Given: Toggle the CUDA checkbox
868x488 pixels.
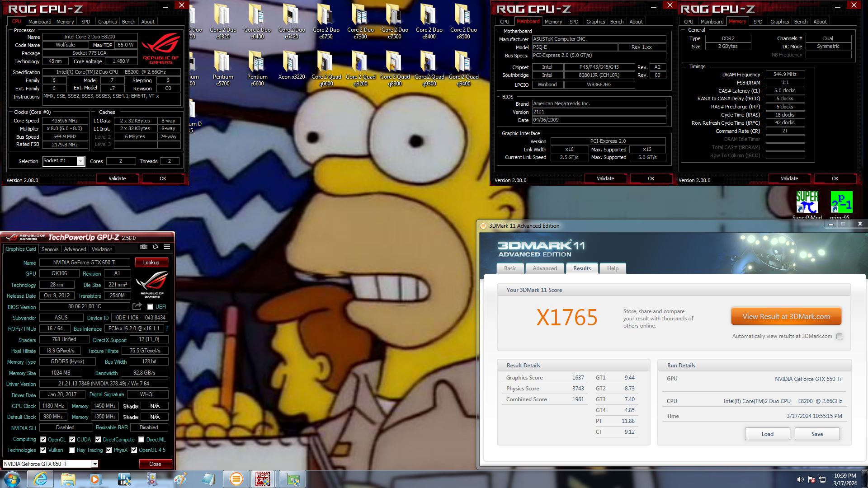Looking at the screenshot, I should tap(72, 439).
